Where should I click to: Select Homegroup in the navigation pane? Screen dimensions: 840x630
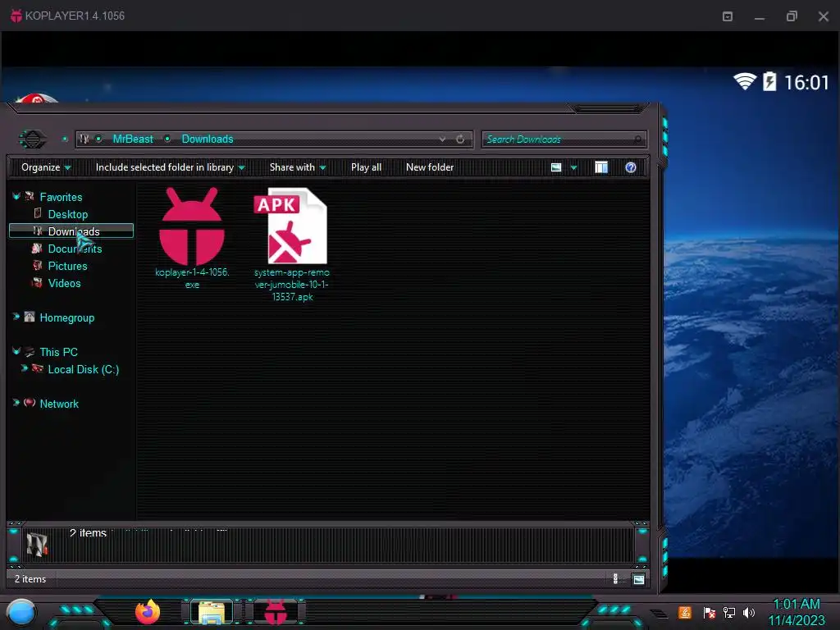[67, 317]
